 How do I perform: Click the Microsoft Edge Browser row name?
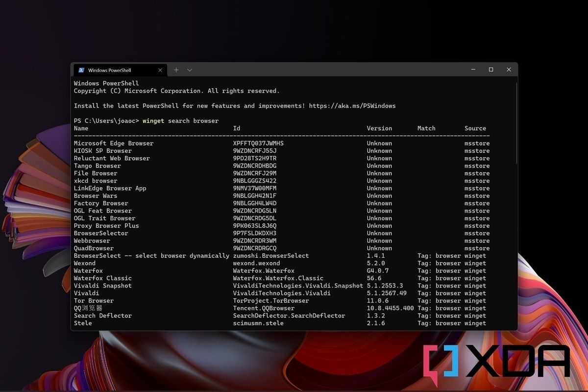pyautogui.click(x=114, y=144)
